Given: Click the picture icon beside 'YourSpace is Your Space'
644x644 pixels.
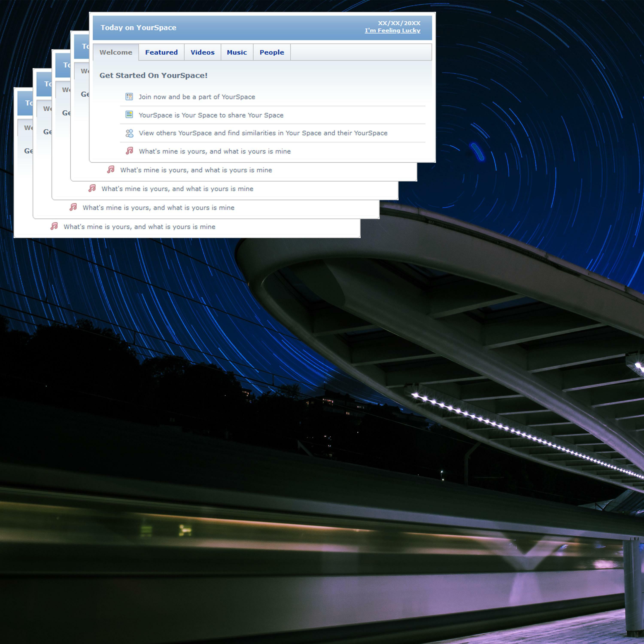Looking at the screenshot, I should point(129,115).
